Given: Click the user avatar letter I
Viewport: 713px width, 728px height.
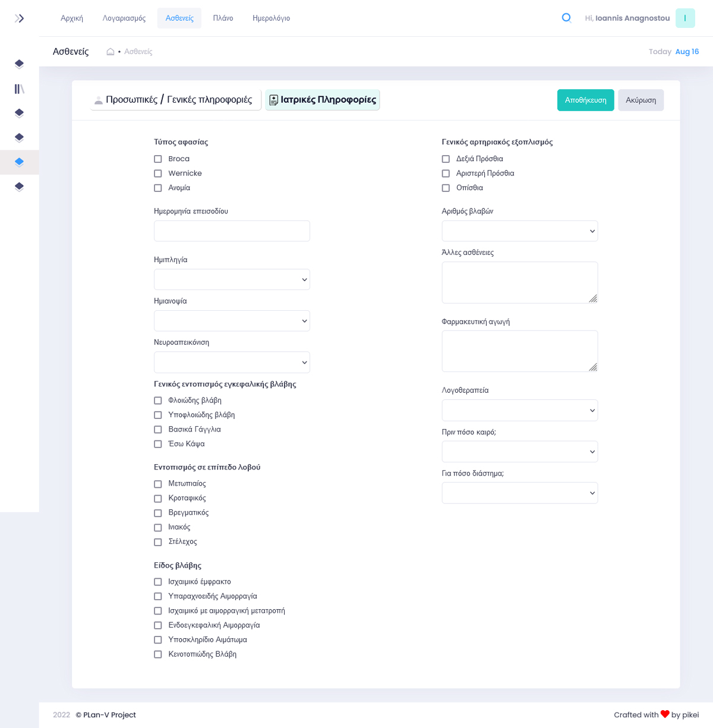Looking at the screenshot, I should pyautogui.click(x=685, y=18).
